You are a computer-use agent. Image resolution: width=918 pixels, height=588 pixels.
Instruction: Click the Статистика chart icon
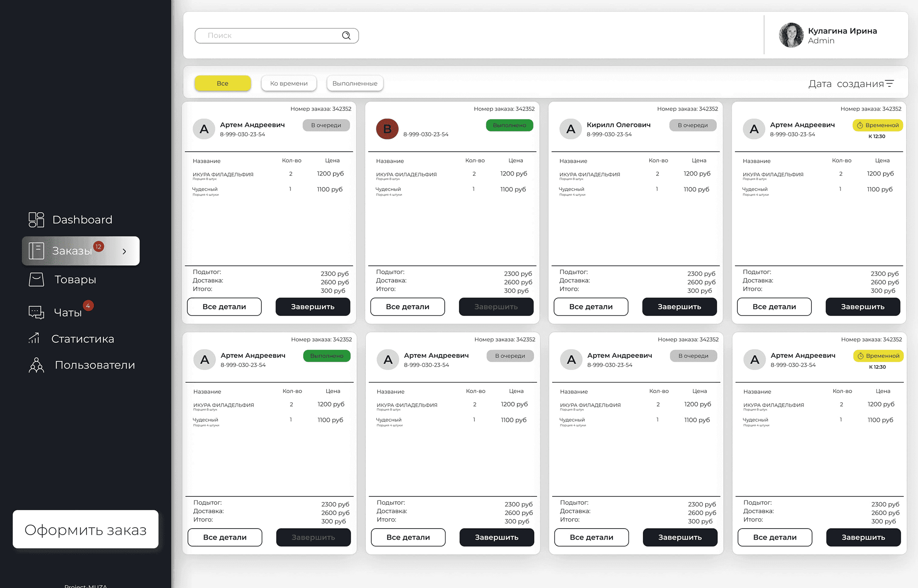tap(34, 338)
